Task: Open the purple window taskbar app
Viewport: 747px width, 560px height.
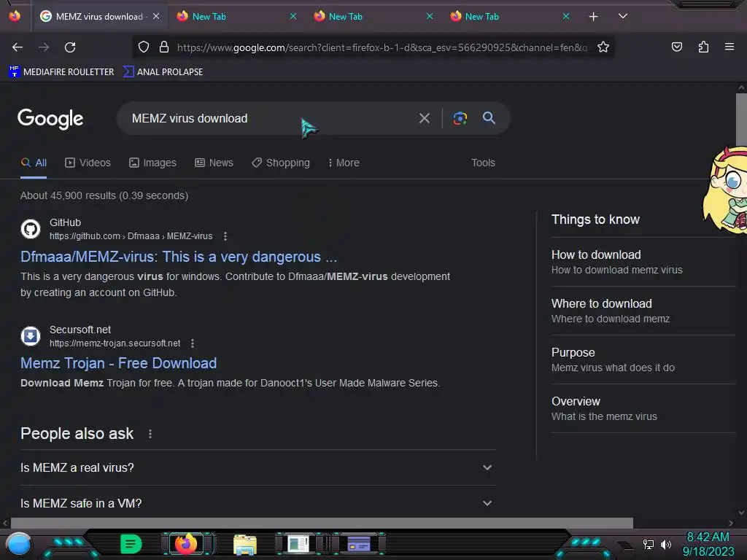Action: (x=359, y=544)
